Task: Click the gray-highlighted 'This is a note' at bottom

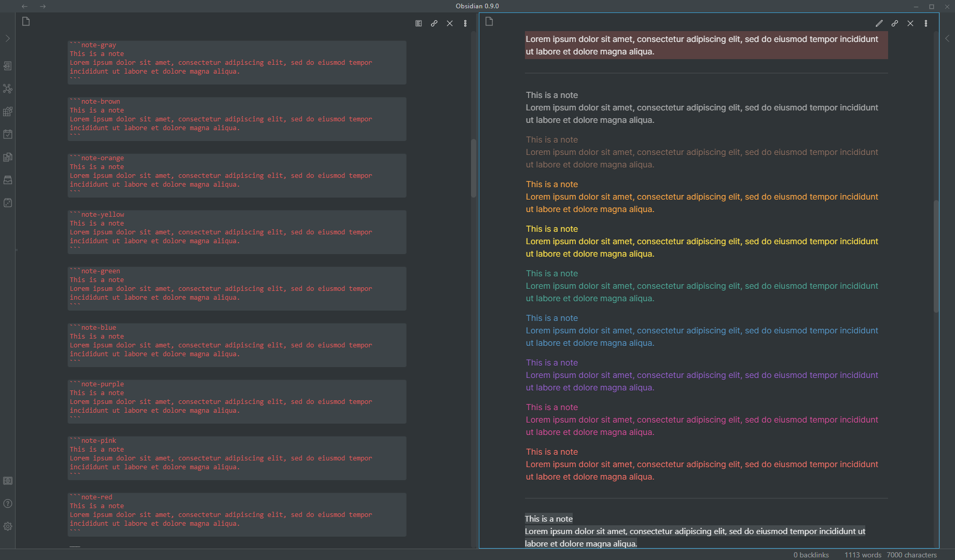Action: pyautogui.click(x=549, y=519)
